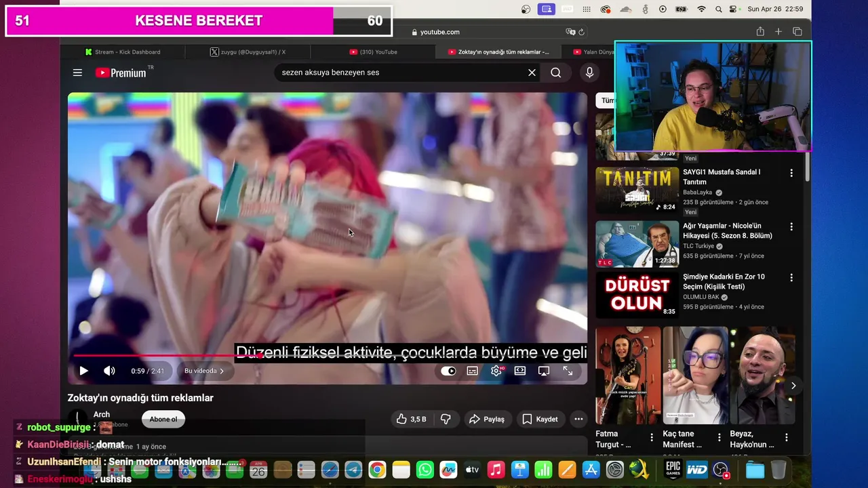The height and width of the screenshot is (488, 868).
Task: Start voice search with the microphone
Action: 589,73
